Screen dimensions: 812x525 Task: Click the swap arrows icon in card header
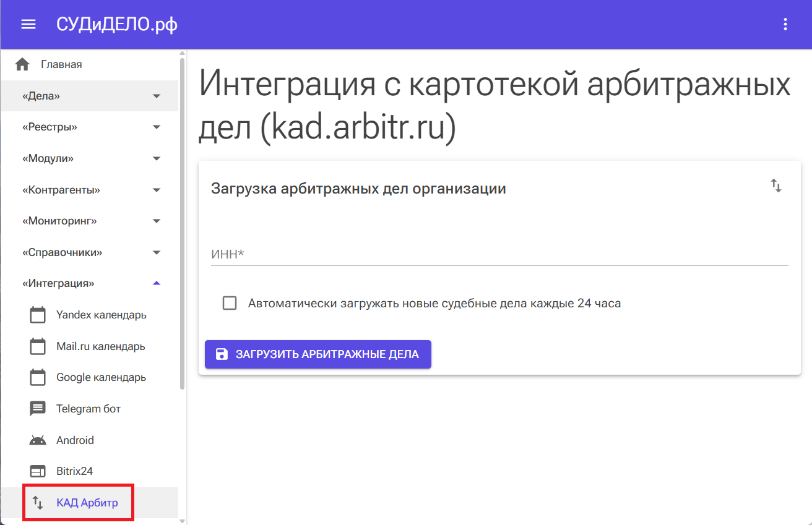[x=775, y=186]
